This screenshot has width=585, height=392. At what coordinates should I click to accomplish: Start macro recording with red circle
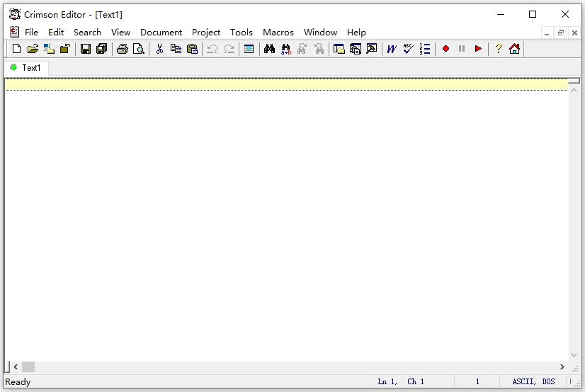pyautogui.click(x=445, y=49)
